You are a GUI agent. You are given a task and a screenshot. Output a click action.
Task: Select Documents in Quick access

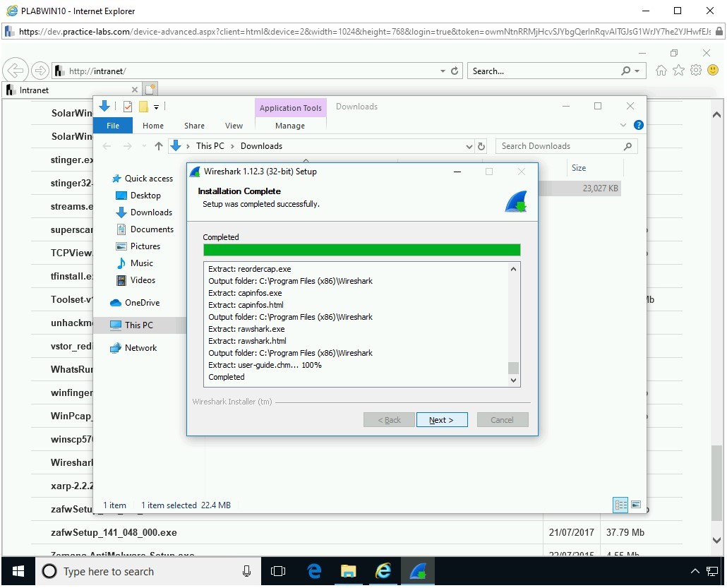151,229
